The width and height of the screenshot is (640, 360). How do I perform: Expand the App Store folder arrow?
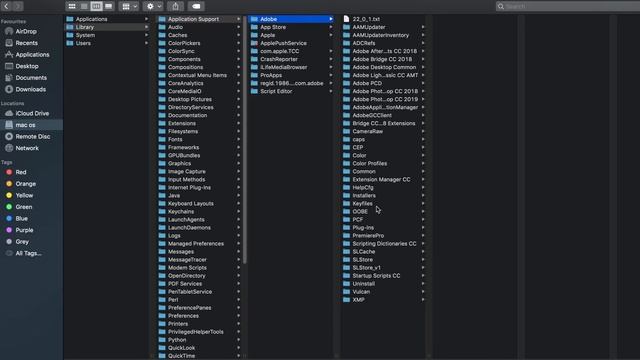(x=331, y=27)
